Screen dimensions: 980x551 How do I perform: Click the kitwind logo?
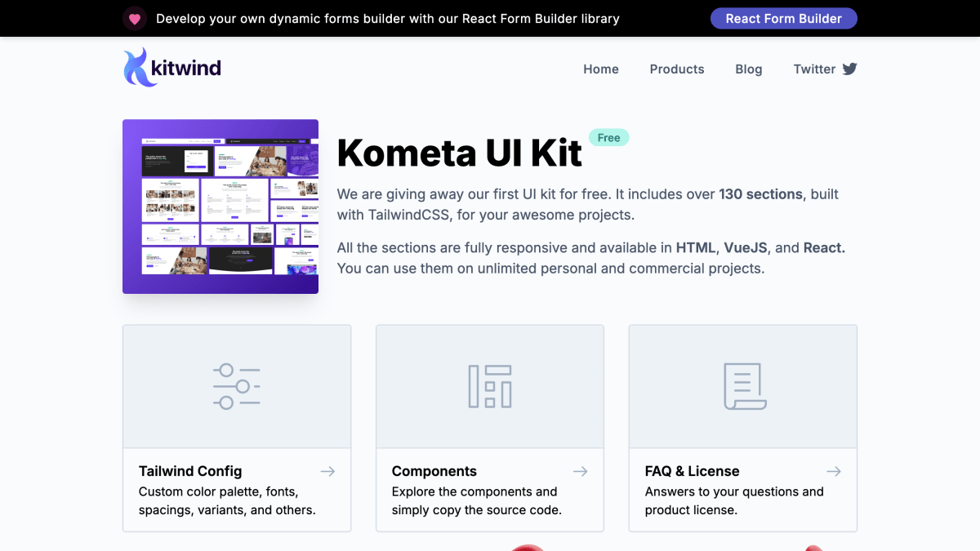171,68
